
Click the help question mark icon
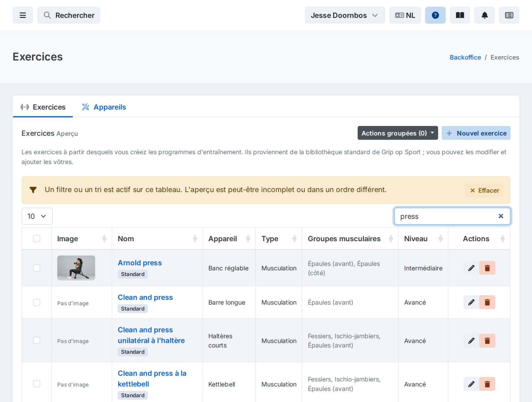pos(435,15)
